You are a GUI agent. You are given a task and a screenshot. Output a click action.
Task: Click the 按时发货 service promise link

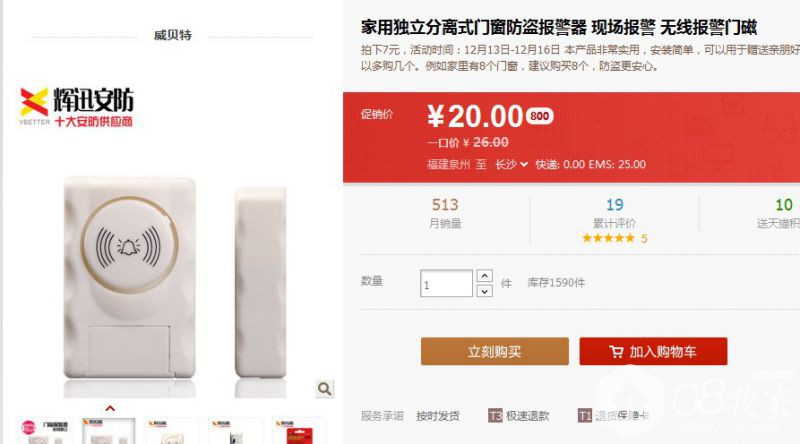tap(438, 416)
